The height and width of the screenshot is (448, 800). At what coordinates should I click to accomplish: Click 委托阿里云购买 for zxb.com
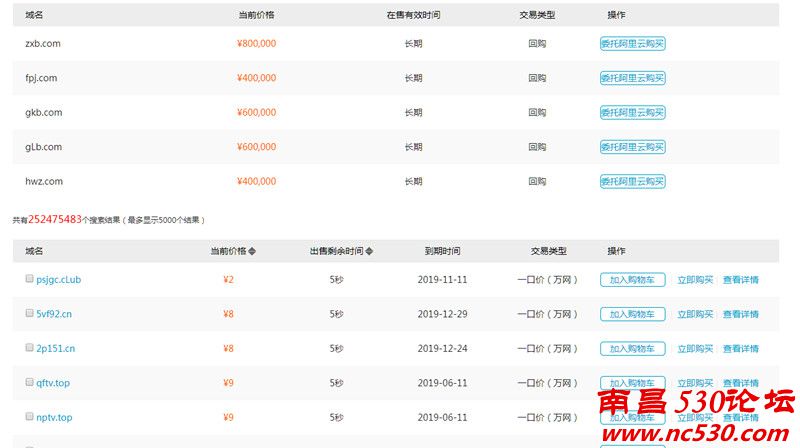click(x=632, y=44)
